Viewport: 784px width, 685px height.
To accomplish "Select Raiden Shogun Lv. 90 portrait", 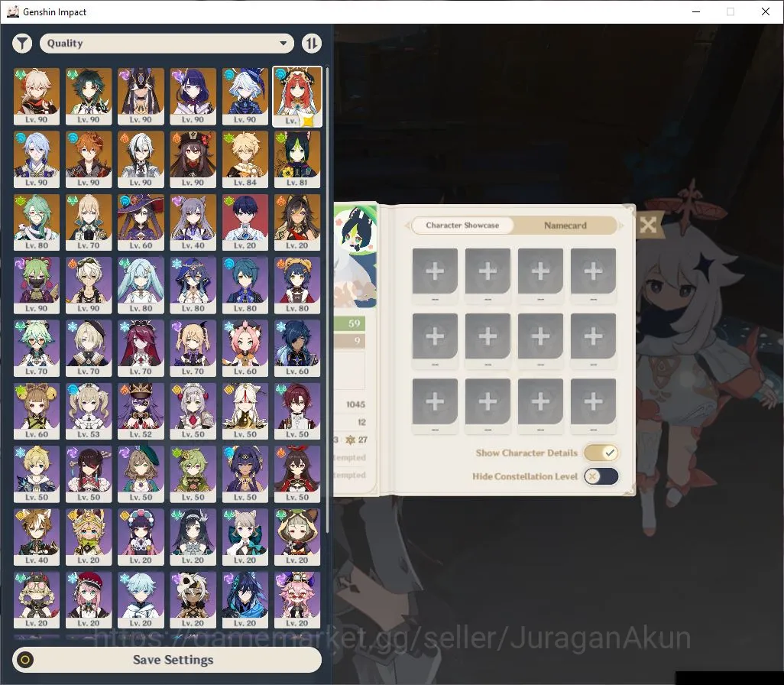I will tap(193, 96).
